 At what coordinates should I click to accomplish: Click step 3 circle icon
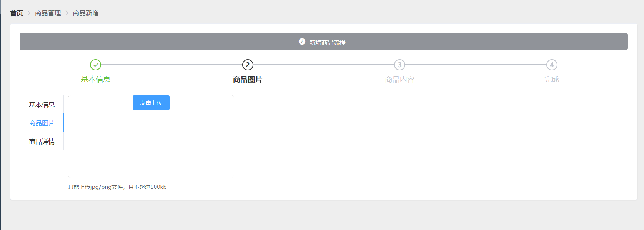click(400, 65)
